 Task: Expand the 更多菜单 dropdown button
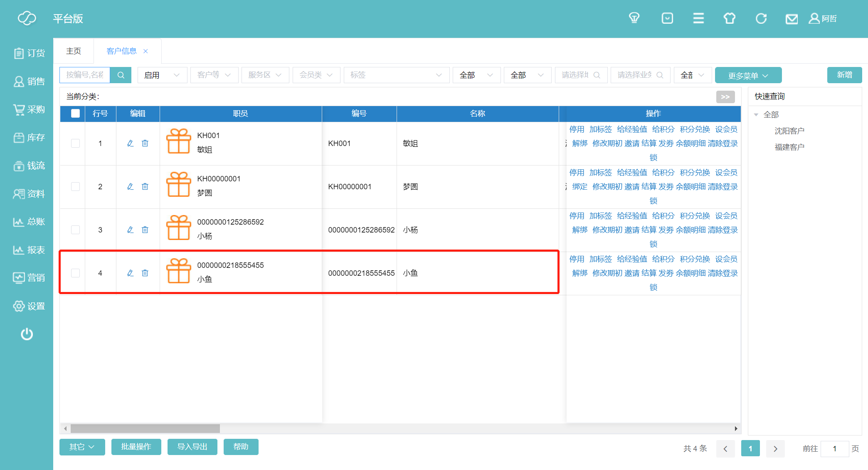point(748,75)
